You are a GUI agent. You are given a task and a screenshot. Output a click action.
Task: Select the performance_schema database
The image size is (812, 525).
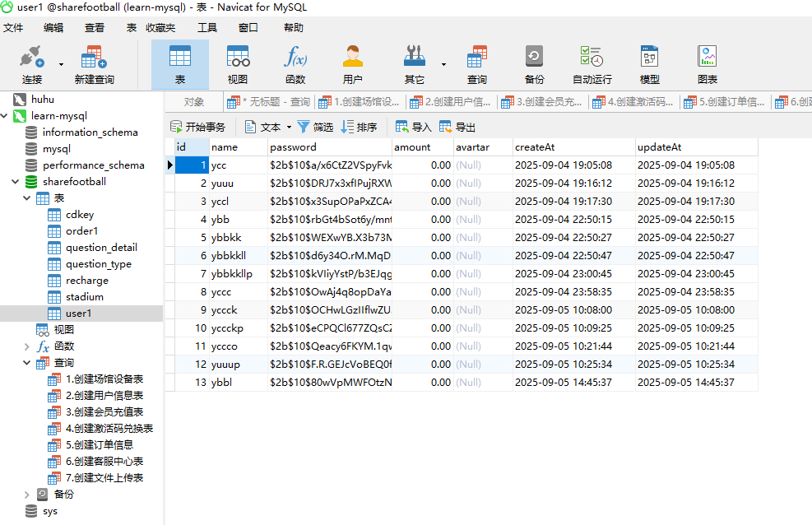[93, 165]
